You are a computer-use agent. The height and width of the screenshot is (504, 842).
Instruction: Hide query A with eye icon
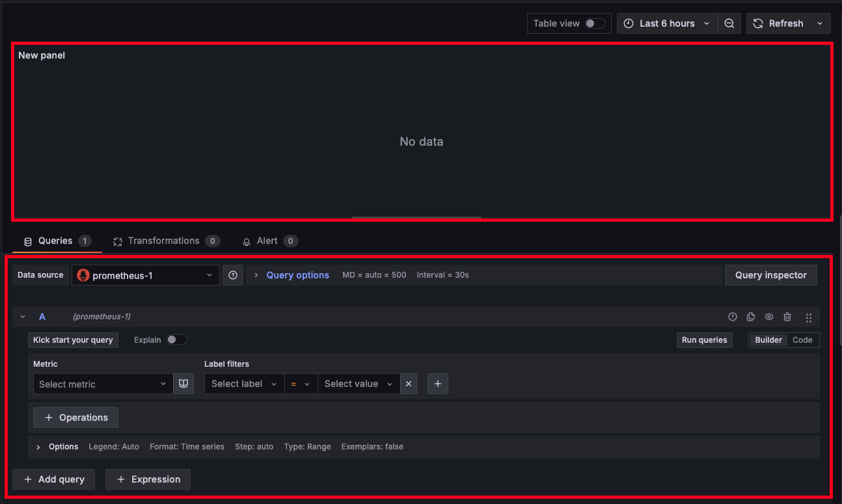pos(769,317)
